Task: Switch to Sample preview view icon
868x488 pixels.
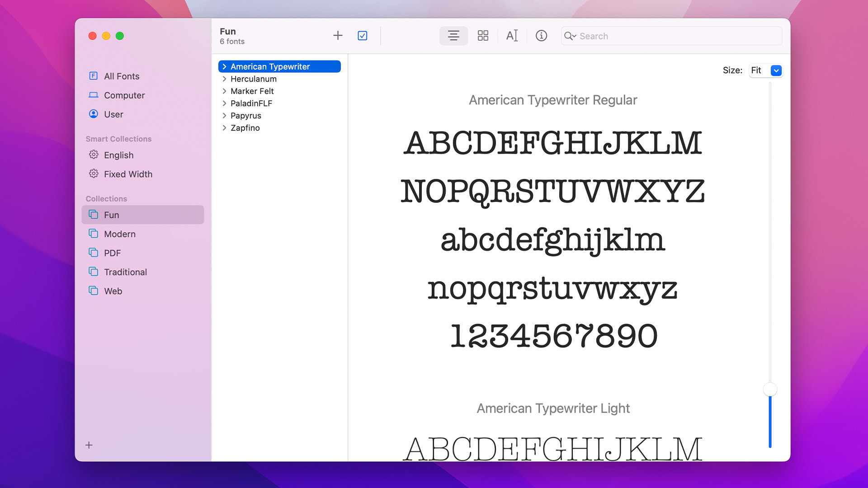Action: click(453, 36)
